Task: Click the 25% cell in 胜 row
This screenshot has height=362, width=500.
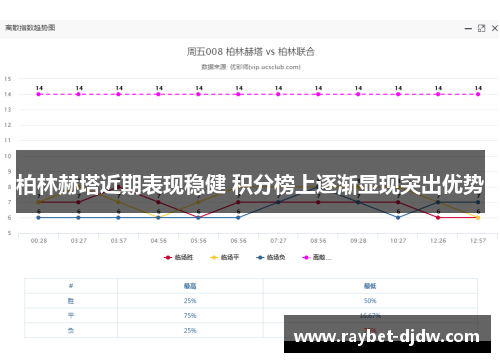Action: tap(190, 301)
